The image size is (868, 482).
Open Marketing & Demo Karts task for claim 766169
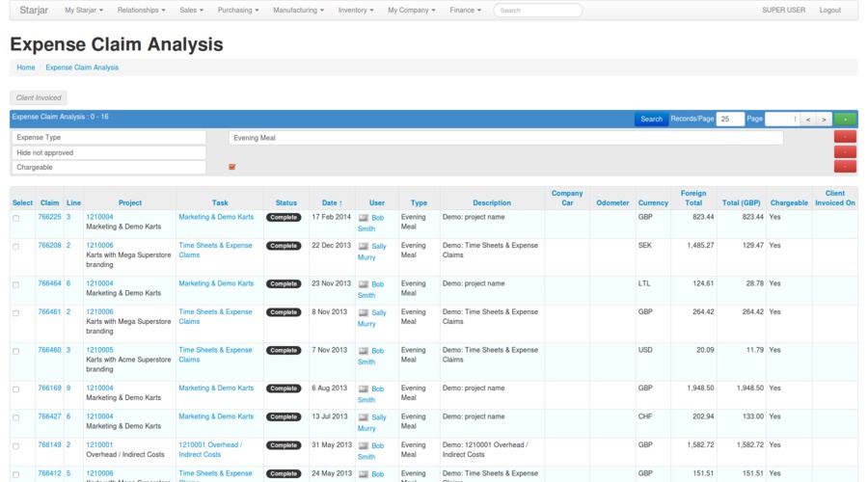pos(216,388)
